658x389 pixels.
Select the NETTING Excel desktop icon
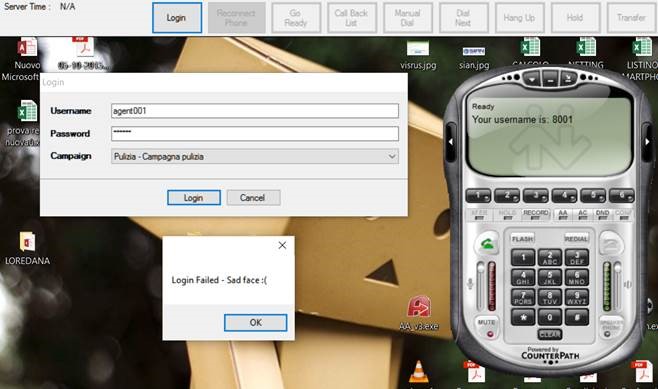coord(586,53)
